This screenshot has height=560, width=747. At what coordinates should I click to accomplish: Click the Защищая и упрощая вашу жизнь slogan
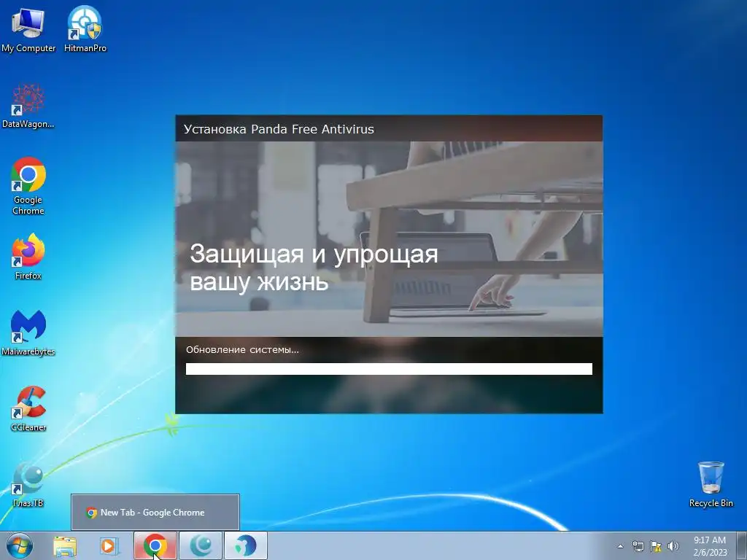(x=314, y=267)
